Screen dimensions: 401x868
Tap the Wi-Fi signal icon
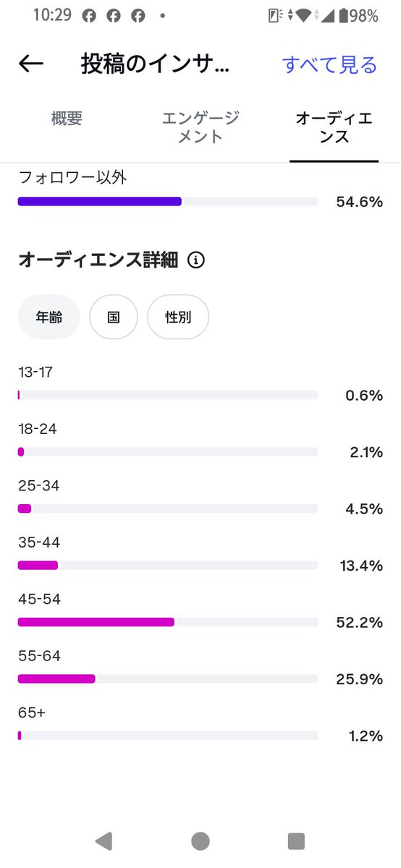pyautogui.click(x=304, y=16)
